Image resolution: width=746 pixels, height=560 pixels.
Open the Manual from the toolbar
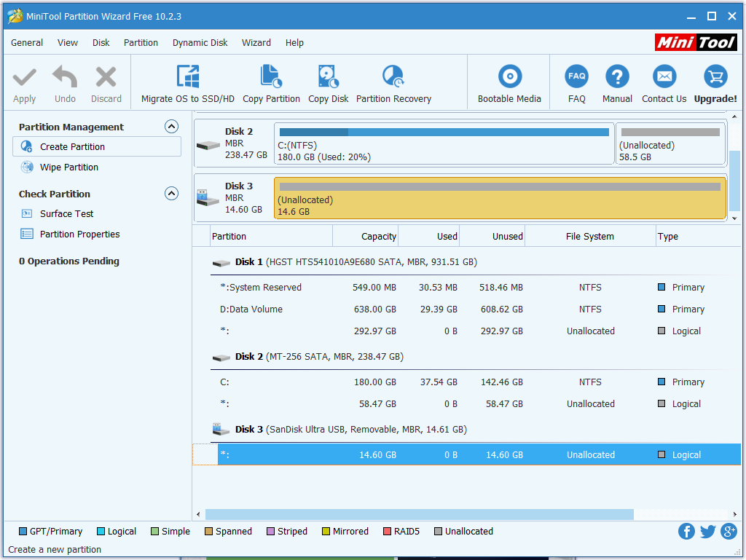pos(617,77)
